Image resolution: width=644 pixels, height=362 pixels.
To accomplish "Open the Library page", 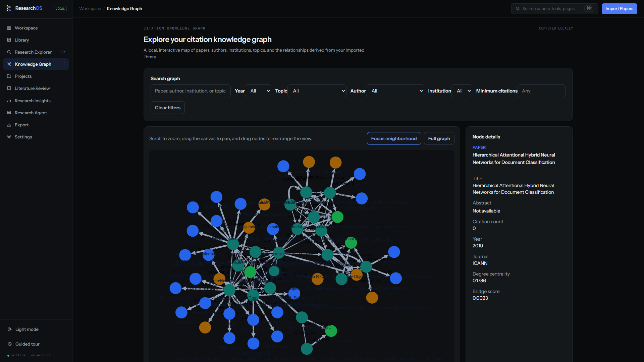I will 36,40.
